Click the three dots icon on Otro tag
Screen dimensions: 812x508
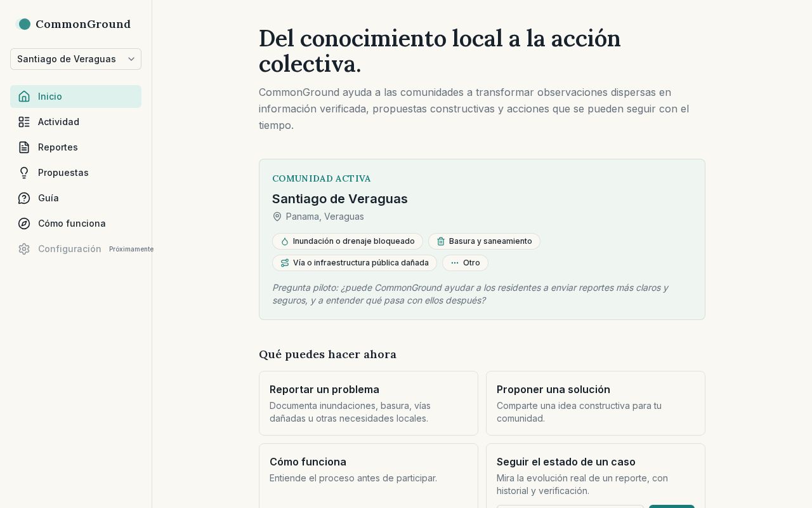[455, 263]
